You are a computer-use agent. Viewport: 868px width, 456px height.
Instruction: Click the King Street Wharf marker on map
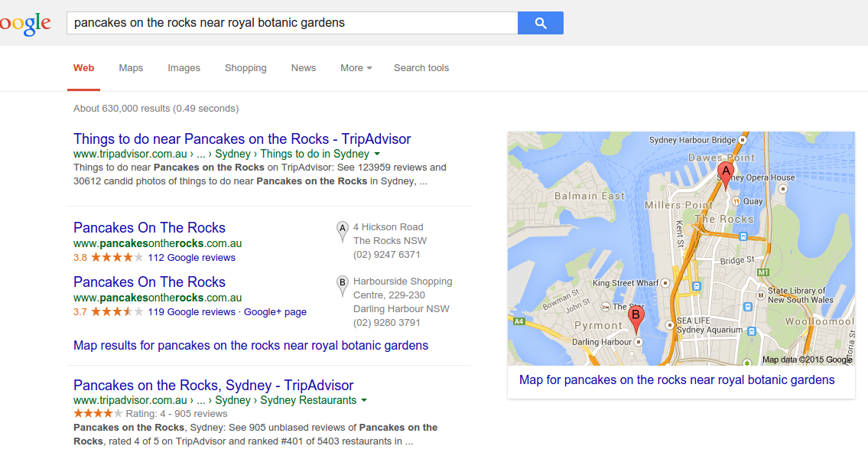click(665, 283)
